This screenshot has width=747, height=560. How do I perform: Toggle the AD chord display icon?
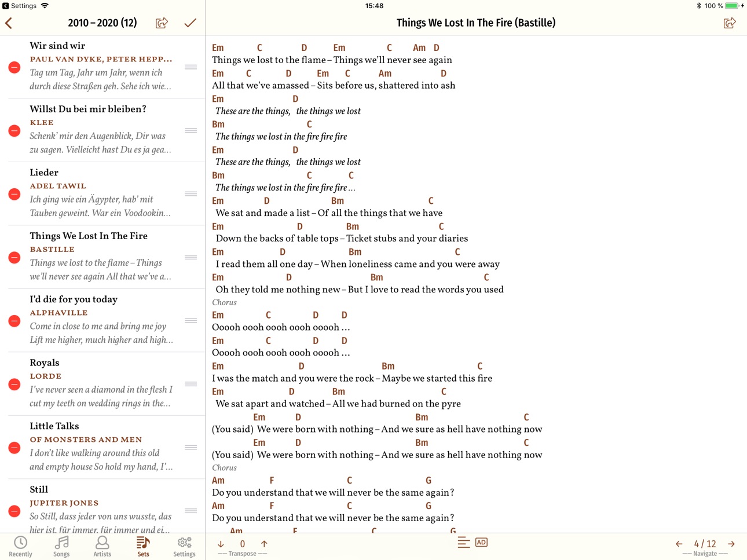click(481, 543)
